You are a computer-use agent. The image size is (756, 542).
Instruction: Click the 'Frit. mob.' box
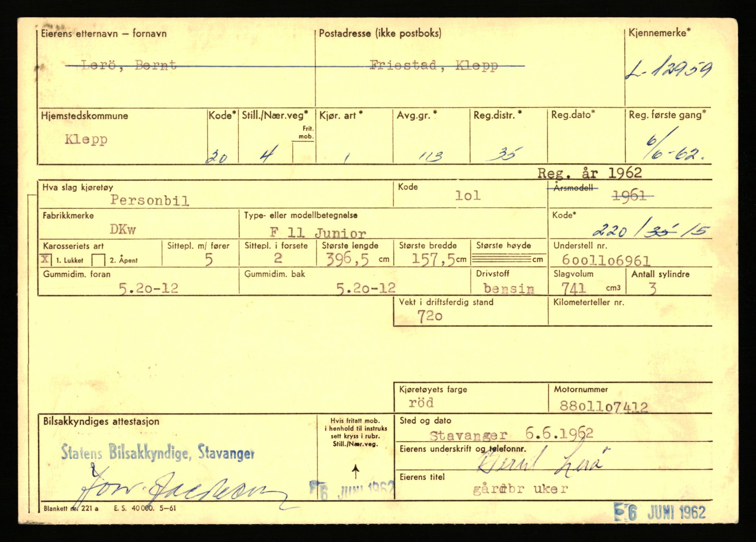coord(304,153)
